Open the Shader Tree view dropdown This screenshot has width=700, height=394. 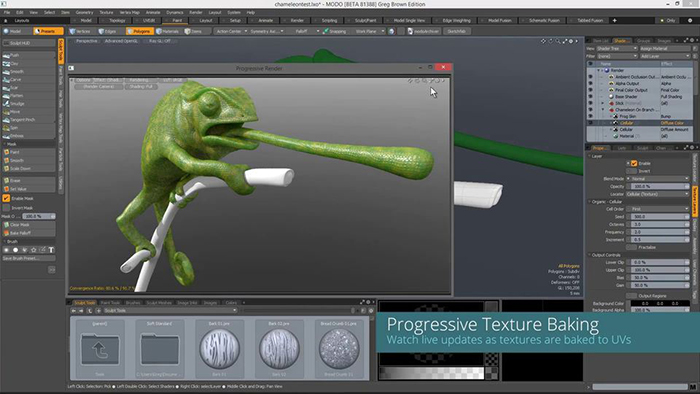[x=617, y=48]
